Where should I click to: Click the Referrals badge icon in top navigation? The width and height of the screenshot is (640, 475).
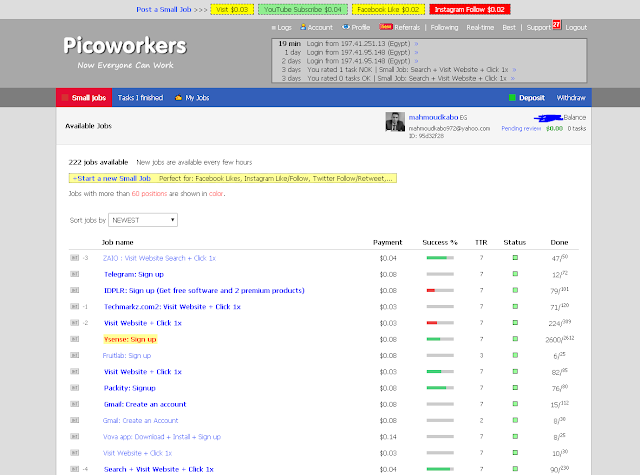(x=386, y=27)
